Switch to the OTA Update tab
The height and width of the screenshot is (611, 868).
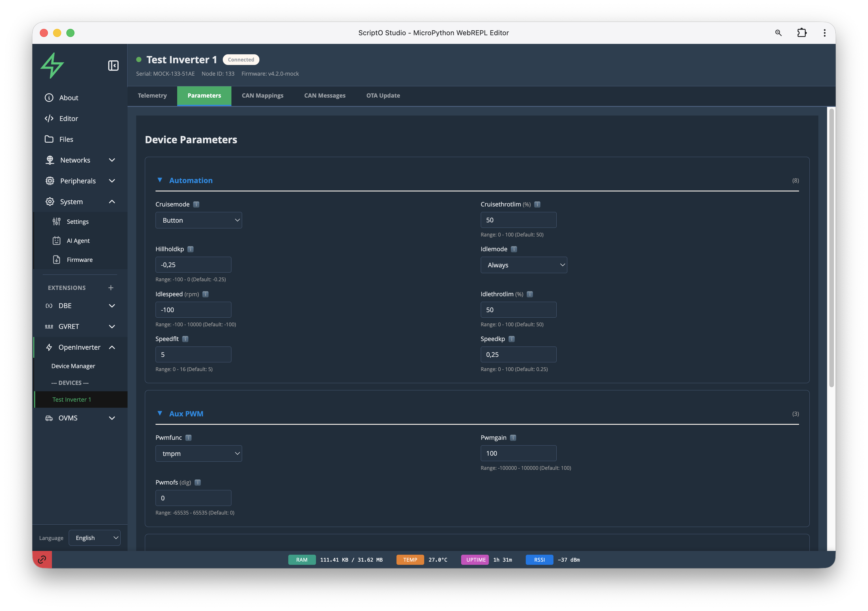(383, 95)
